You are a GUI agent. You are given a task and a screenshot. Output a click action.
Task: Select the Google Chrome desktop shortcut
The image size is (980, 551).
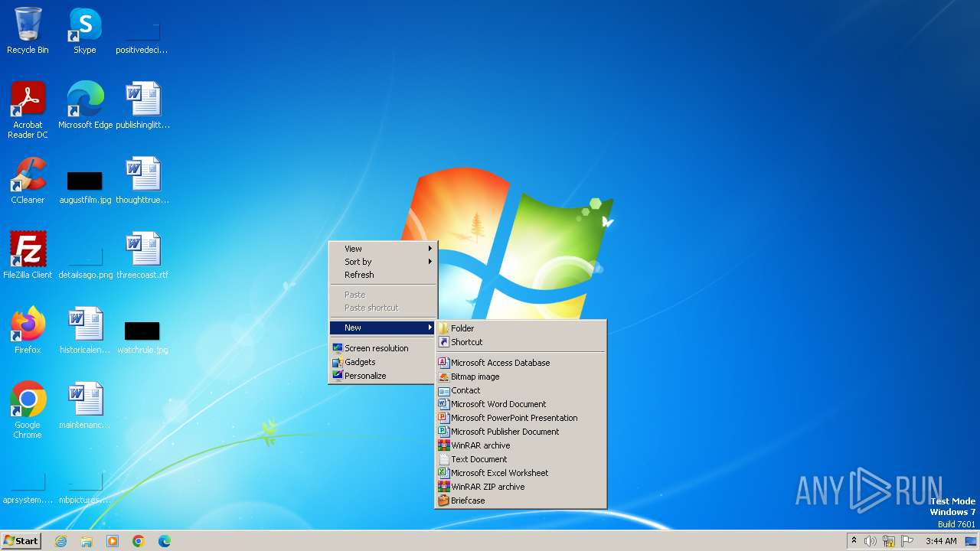coord(28,409)
